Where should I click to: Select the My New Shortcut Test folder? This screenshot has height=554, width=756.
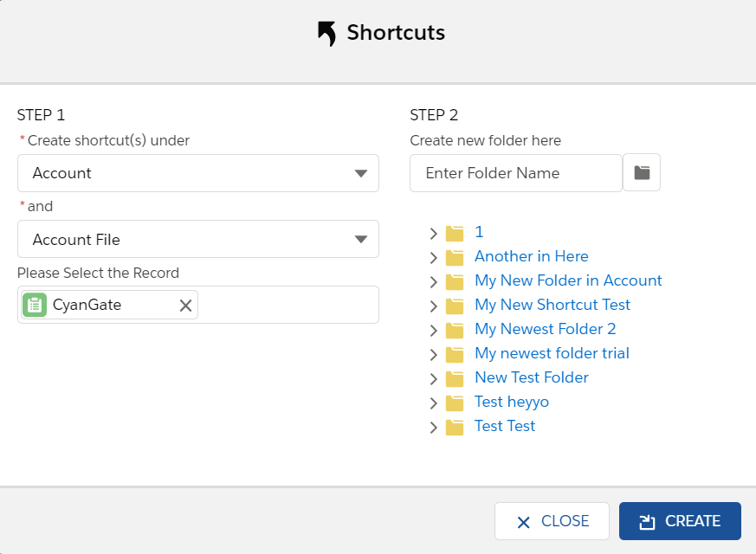click(552, 305)
